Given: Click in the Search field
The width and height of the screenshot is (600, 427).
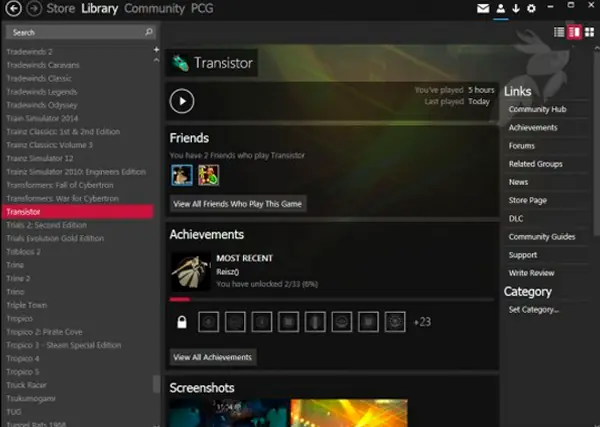Looking at the screenshot, I should (x=80, y=32).
